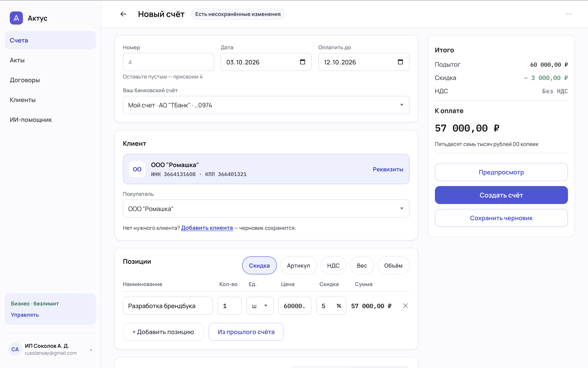Click the ОО client avatar badge
Viewport: 588px width, 368px height.
pyautogui.click(x=137, y=169)
